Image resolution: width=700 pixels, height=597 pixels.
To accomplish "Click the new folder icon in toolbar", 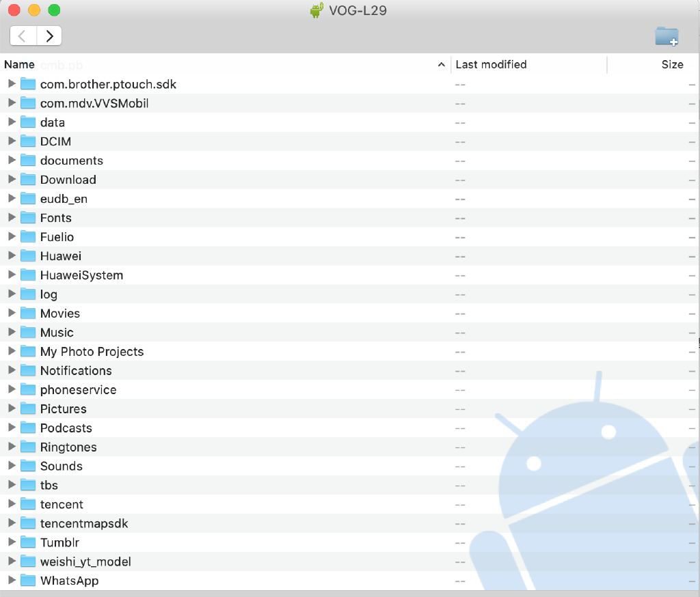I will pos(666,36).
